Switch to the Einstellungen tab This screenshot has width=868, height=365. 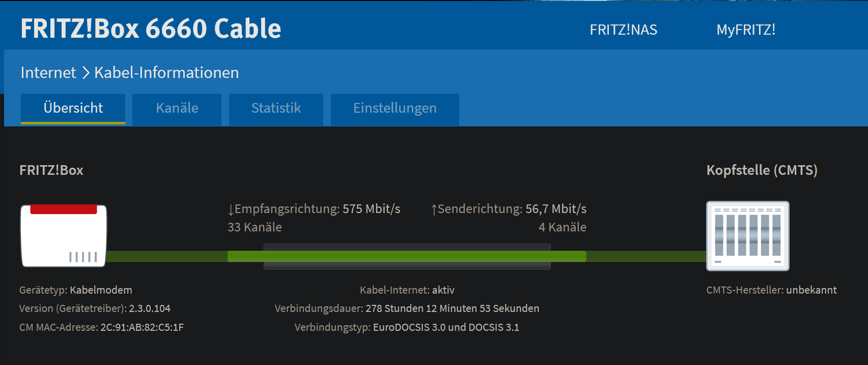click(x=395, y=108)
